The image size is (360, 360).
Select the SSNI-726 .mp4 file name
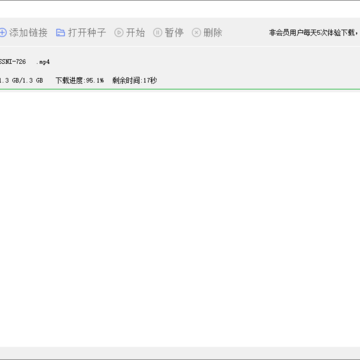coord(25,62)
